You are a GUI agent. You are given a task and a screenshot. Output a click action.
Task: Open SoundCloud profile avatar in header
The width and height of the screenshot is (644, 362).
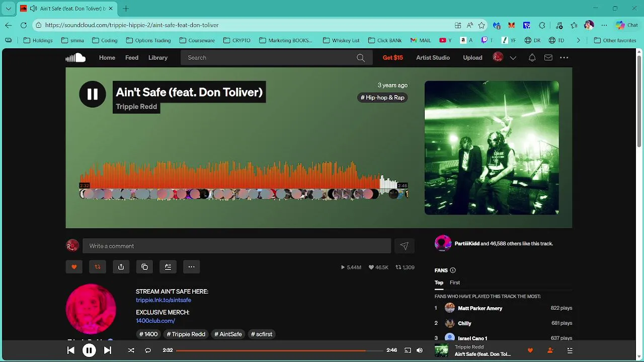(x=498, y=58)
